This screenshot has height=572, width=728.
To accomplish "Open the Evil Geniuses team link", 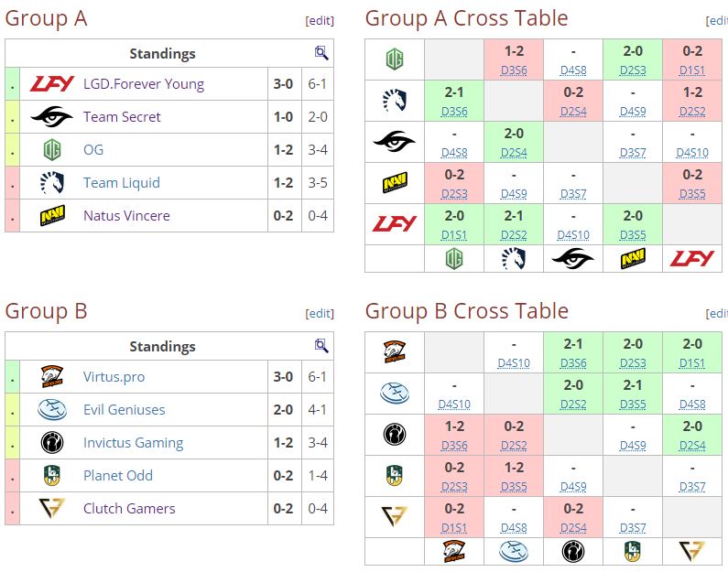I will [125, 410].
